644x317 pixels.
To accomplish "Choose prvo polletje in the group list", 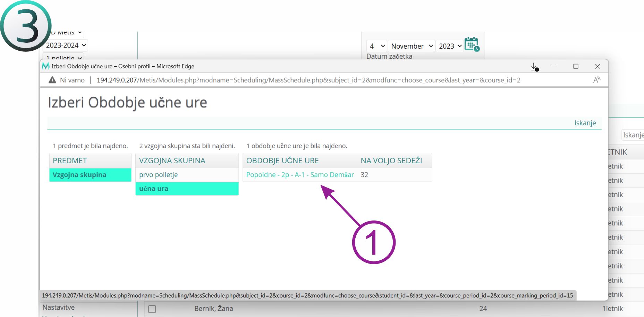I will [159, 175].
